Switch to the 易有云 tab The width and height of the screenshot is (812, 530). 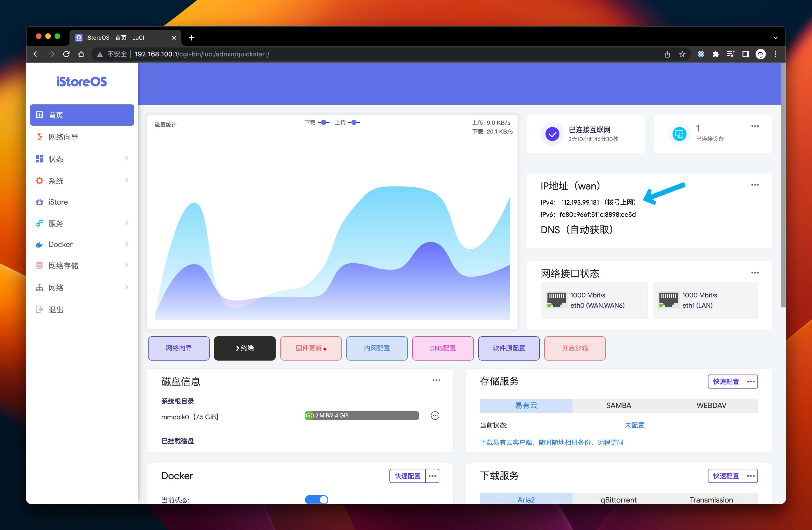point(526,405)
